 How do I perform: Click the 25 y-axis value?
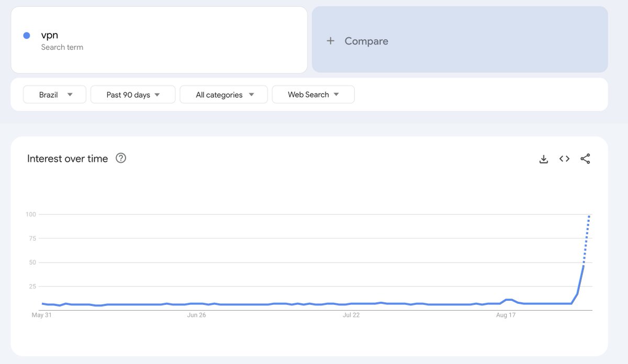point(32,287)
